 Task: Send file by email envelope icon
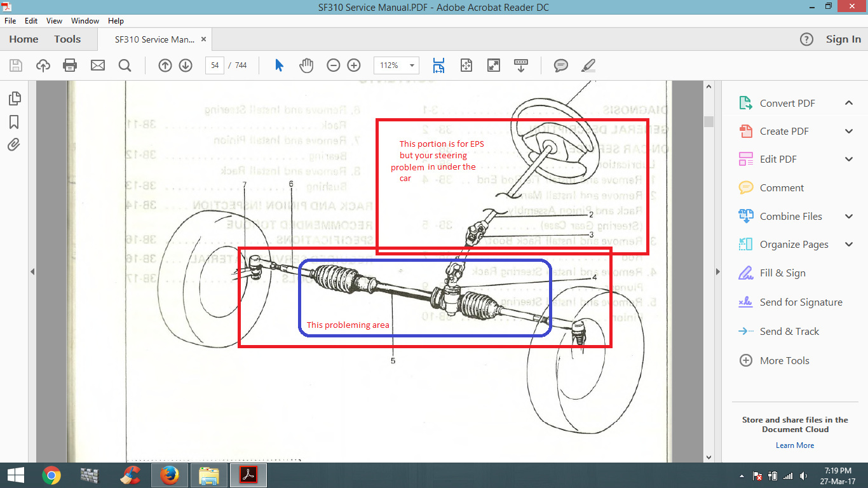pyautogui.click(x=97, y=65)
